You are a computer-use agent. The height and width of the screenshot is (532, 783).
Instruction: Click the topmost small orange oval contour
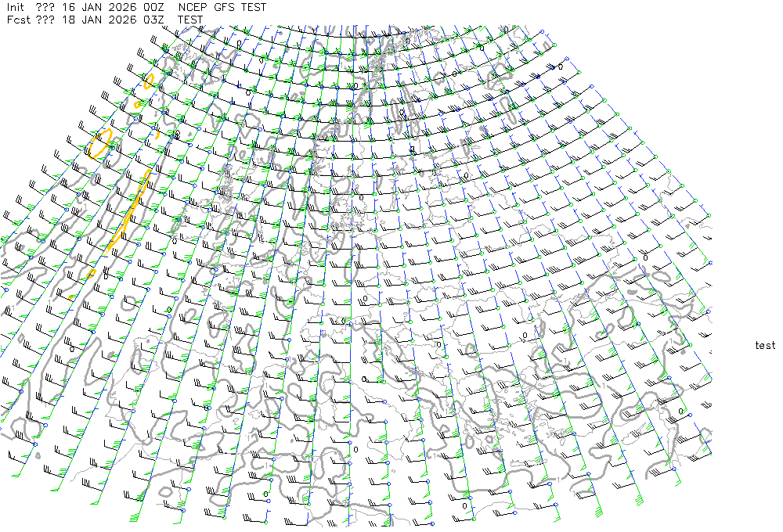pyautogui.click(x=148, y=81)
